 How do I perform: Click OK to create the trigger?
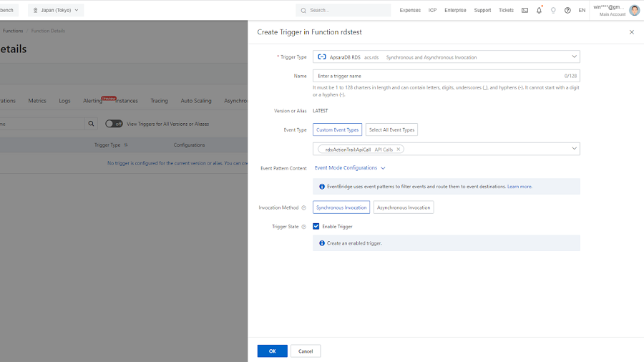272,351
